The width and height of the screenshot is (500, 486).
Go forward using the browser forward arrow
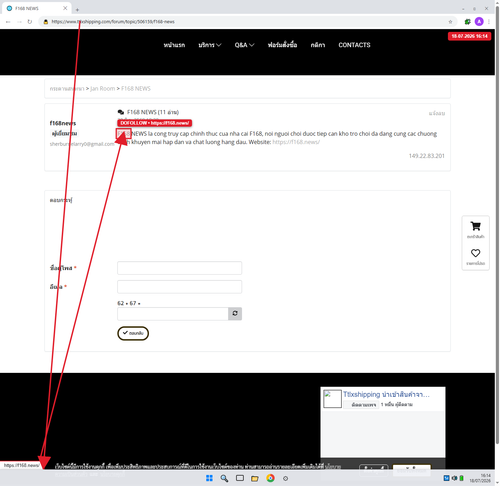(19, 22)
